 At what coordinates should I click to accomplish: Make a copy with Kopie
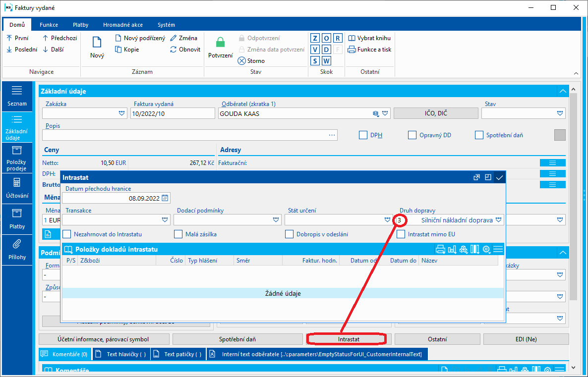127,49
